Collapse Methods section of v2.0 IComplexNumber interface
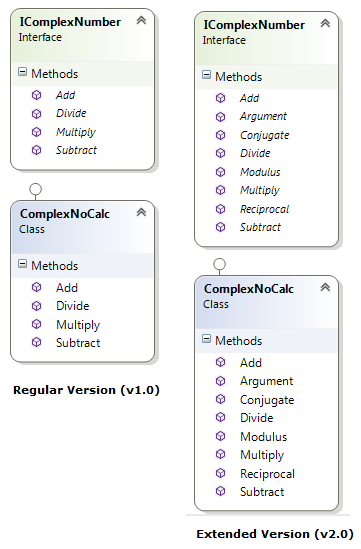 [207, 75]
